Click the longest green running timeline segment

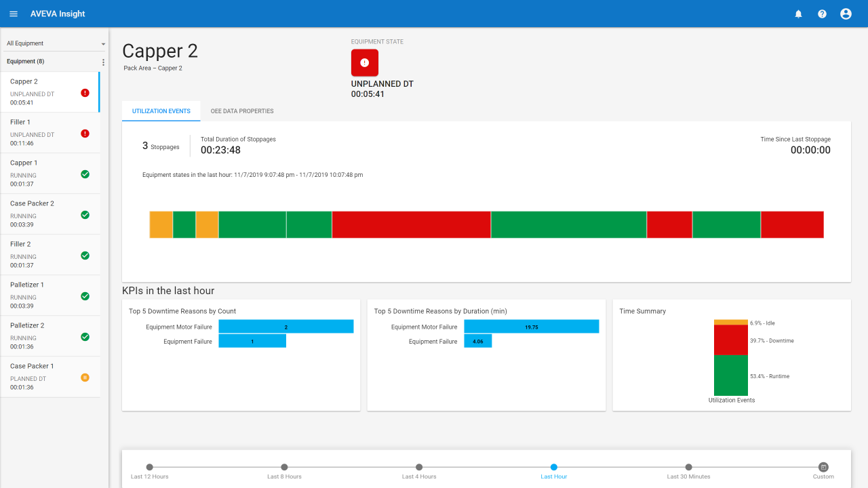pos(568,224)
